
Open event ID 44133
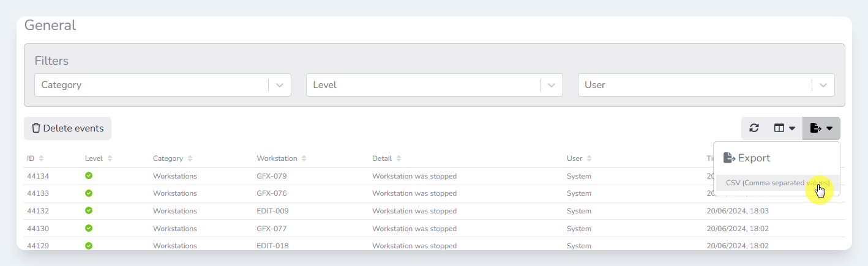(38, 193)
